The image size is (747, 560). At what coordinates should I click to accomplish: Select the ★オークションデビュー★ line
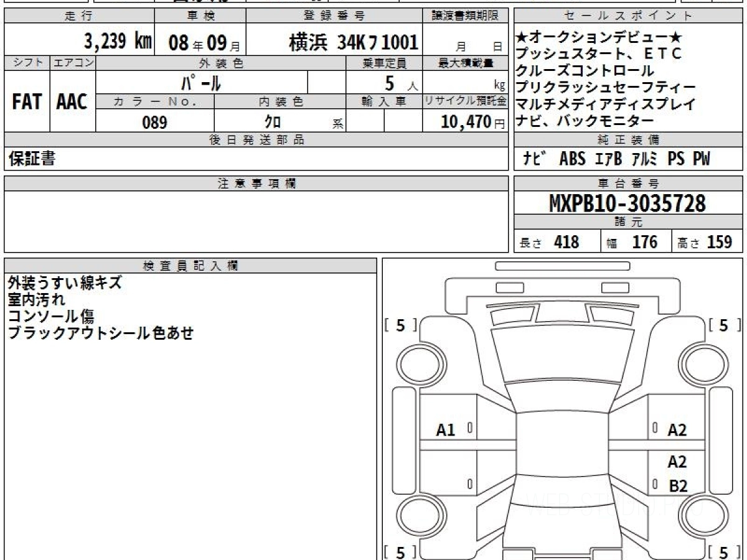[x=599, y=37]
